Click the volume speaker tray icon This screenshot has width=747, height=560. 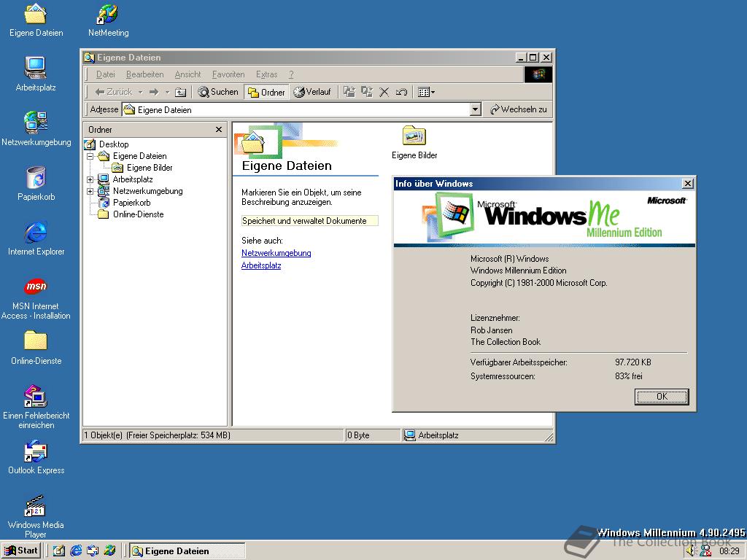[x=692, y=551]
